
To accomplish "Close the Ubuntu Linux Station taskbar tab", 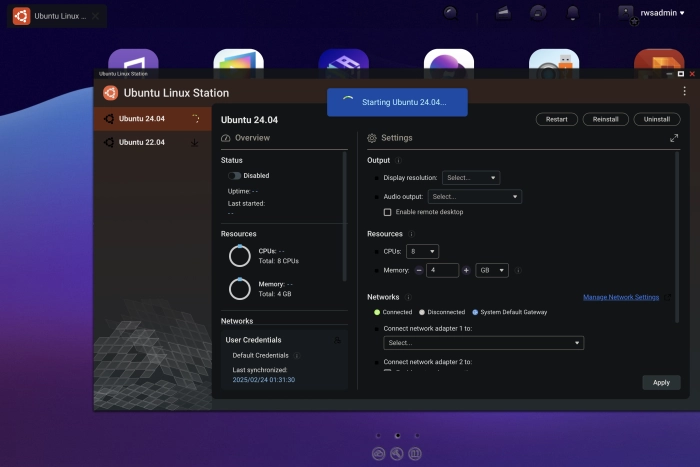I will [96, 16].
